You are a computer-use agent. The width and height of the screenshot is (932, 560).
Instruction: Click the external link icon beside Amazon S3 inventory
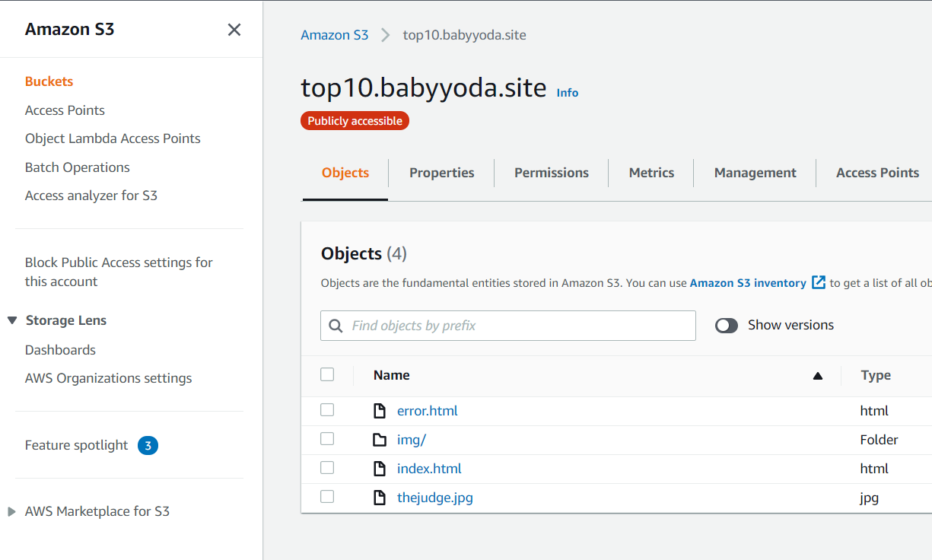click(819, 282)
